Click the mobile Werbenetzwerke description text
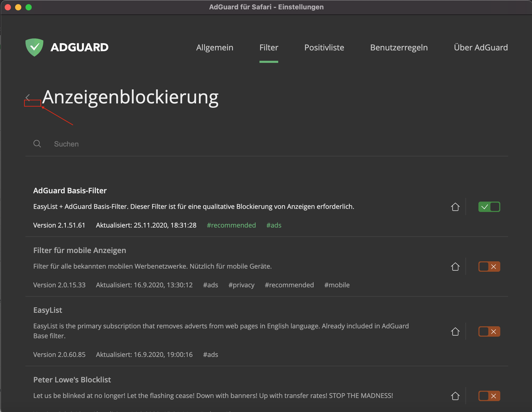 152,266
